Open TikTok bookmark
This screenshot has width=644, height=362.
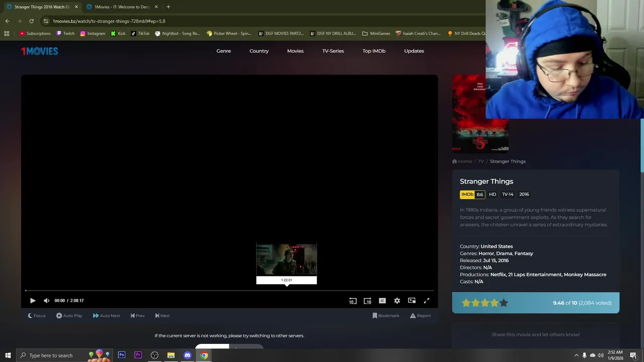[140, 34]
